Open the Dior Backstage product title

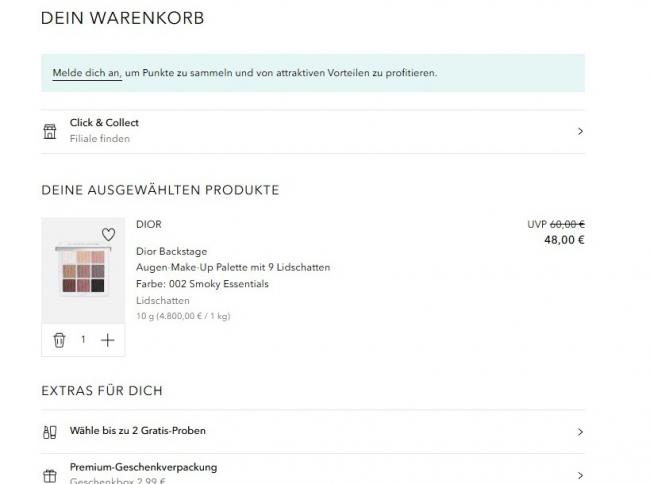click(x=171, y=252)
